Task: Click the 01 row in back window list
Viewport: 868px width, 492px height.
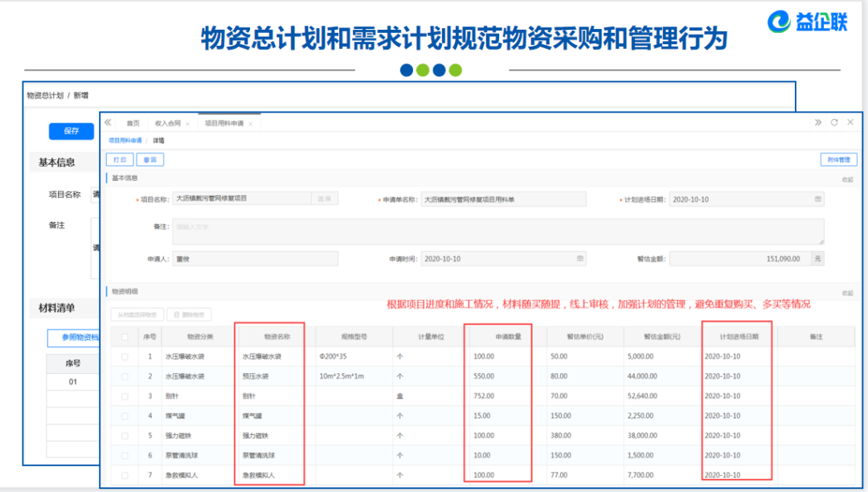Action: click(73, 382)
